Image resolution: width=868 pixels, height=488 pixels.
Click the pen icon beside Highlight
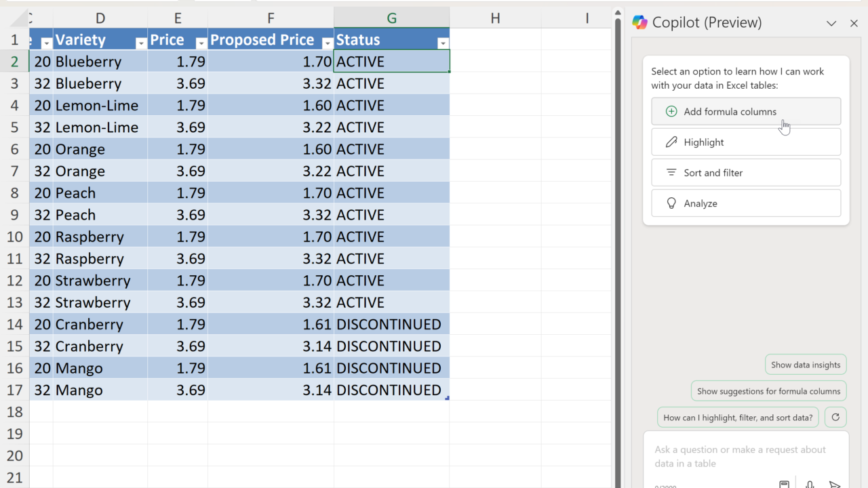pos(671,142)
